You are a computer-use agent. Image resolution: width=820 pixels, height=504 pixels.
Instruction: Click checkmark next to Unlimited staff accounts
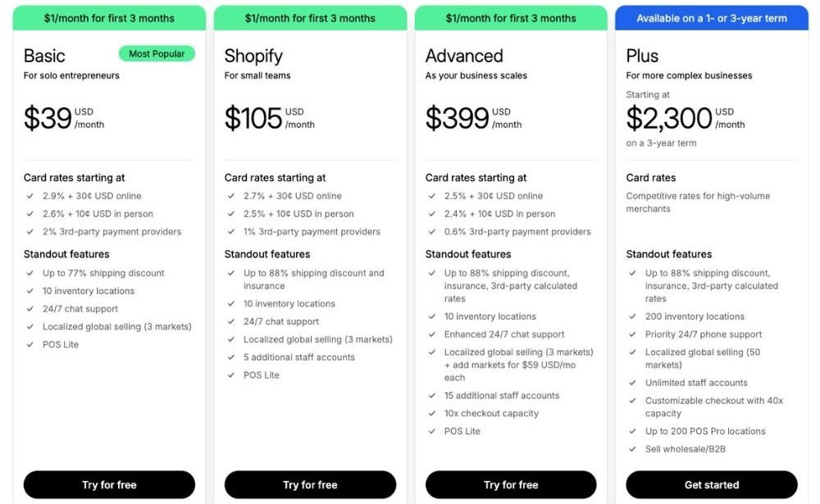tap(632, 383)
